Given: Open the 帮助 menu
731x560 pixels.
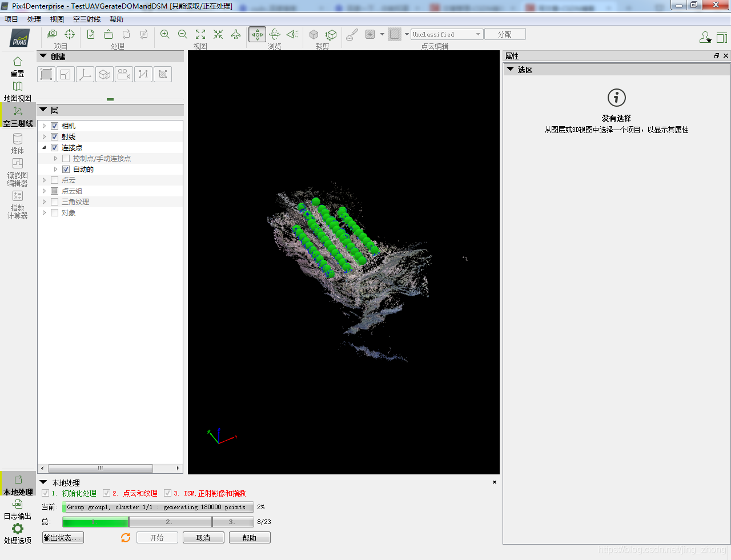Looking at the screenshot, I should tap(117, 19).
